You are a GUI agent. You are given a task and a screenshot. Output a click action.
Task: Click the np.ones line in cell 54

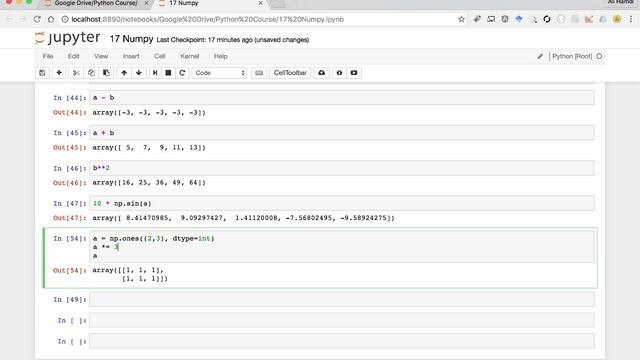(x=153, y=238)
